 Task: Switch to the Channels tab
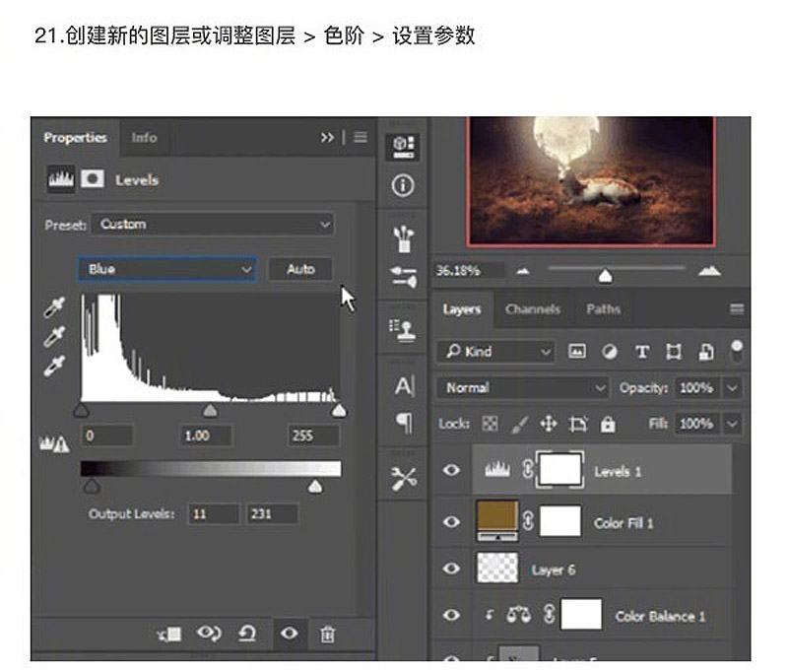pyautogui.click(x=533, y=309)
